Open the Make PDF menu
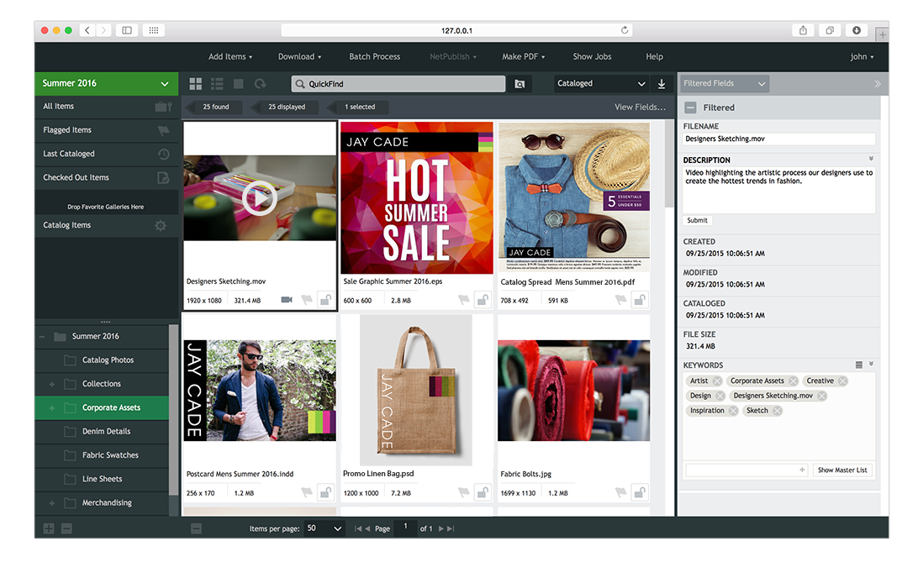 (523, 56)
